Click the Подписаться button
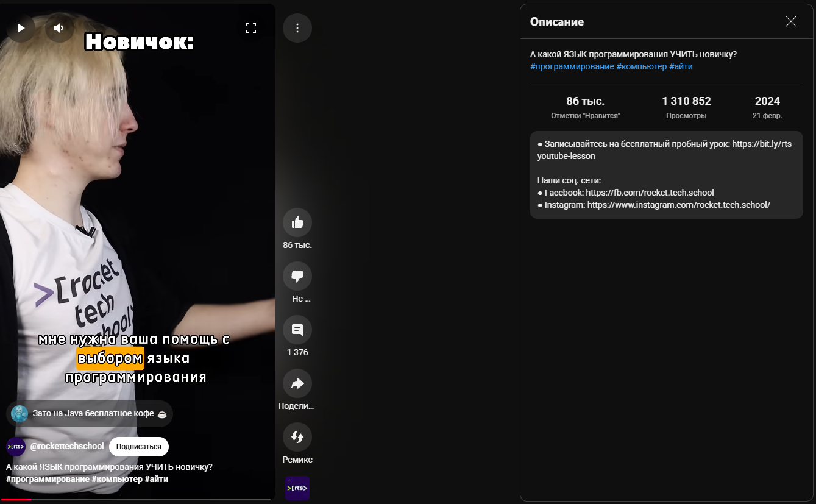This screenshot has width=816, height=504. click(139, 447)
